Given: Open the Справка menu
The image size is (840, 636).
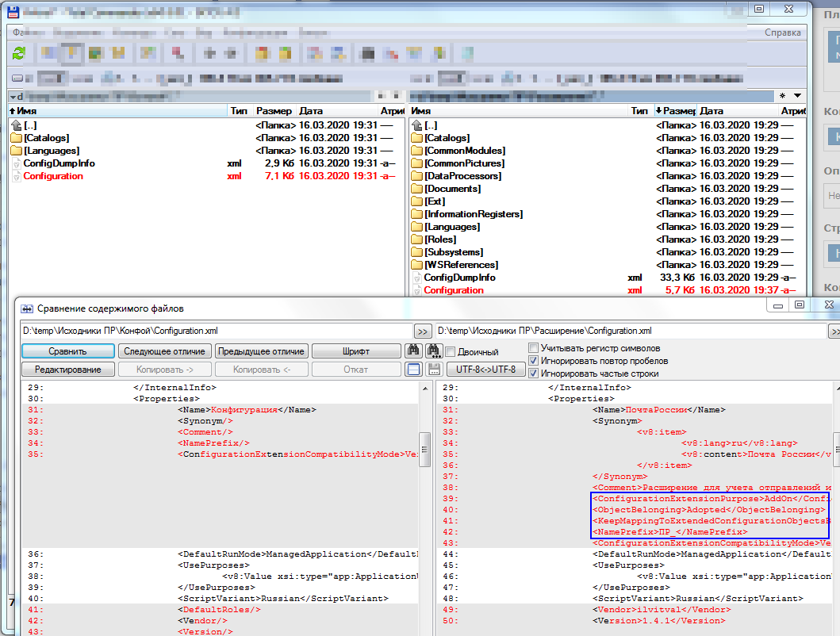Looking at the screenshot, I should (782, 33).
